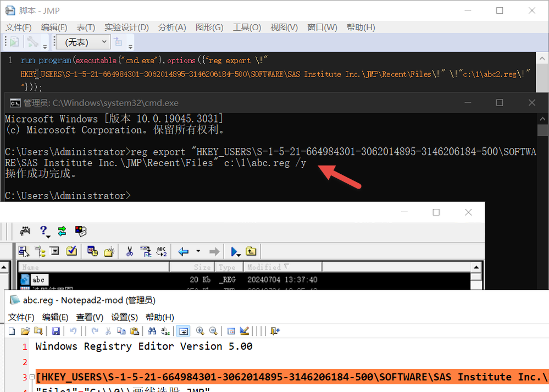Open the 分析(A) menu in JMP

172,27
